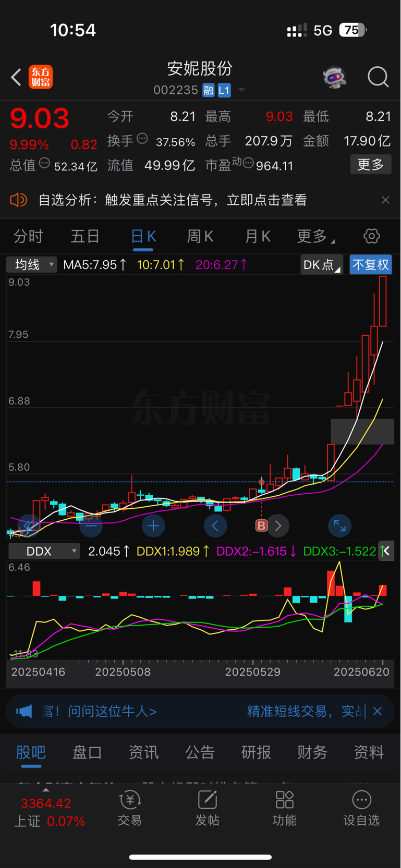Tap the double-left arrow chart control
This screenshot has height=868, width=401.
pyautogui.click(x=29, y=526)
